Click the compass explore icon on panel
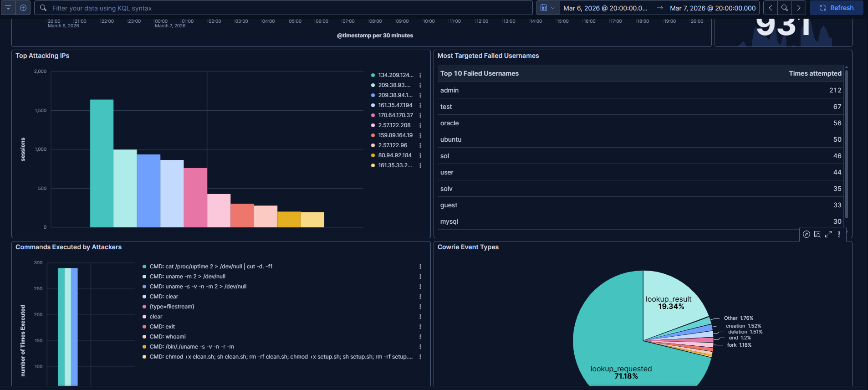Image resolution: width=868 pixels, height=390 pixels. 807,234
